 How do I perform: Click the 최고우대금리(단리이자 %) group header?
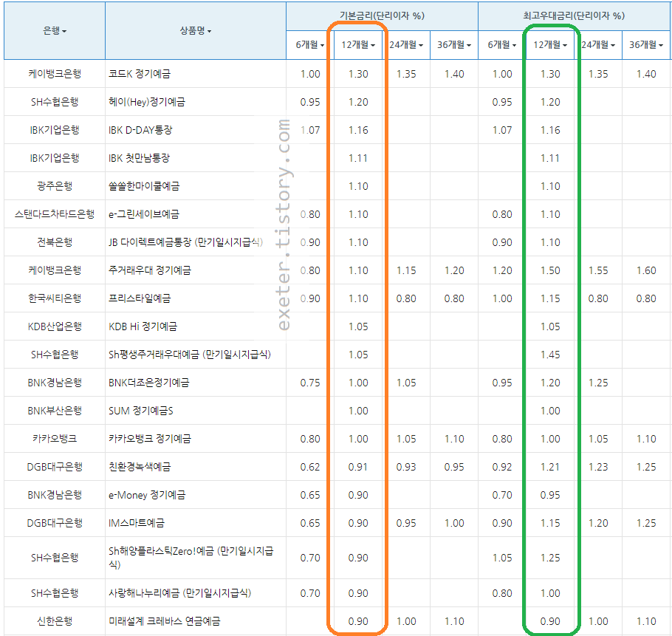[574, 16]
